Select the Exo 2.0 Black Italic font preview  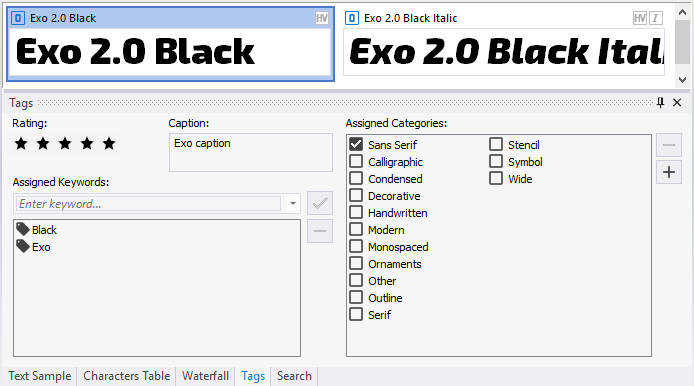pyautogui.click(x=504, y=52)
